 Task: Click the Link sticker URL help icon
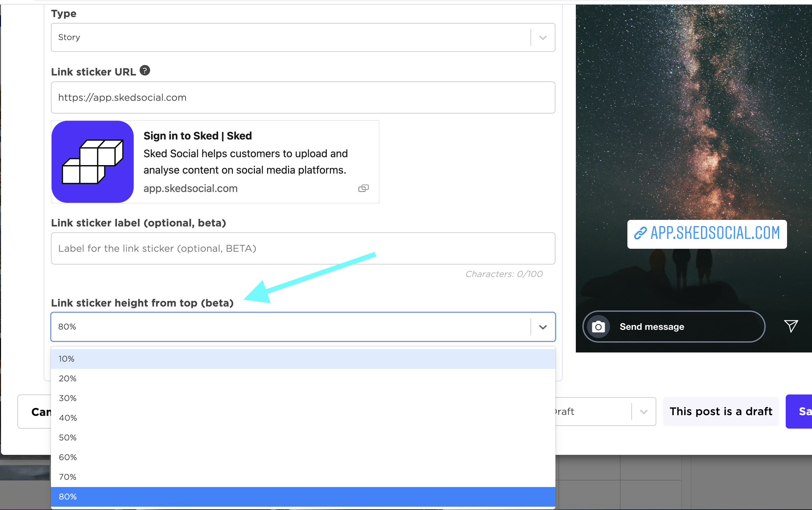[x=145, y=71]
